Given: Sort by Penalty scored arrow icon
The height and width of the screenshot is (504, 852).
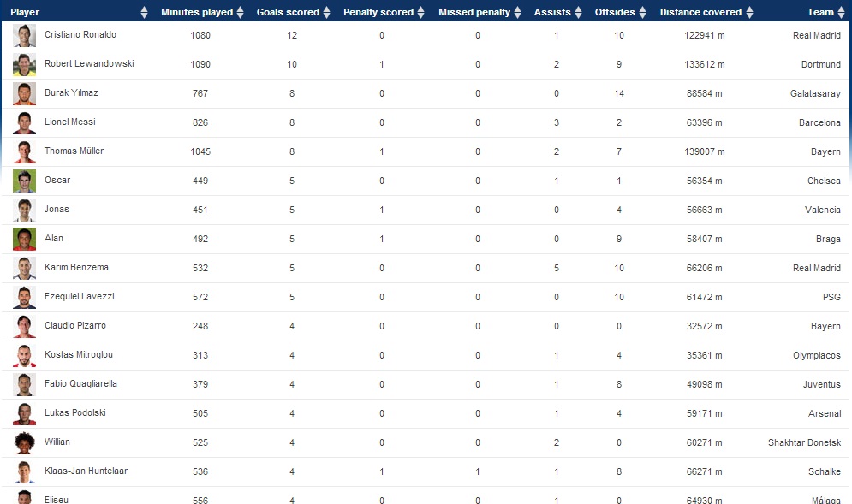Looking at the screenshot, I should tap(420, 12).
